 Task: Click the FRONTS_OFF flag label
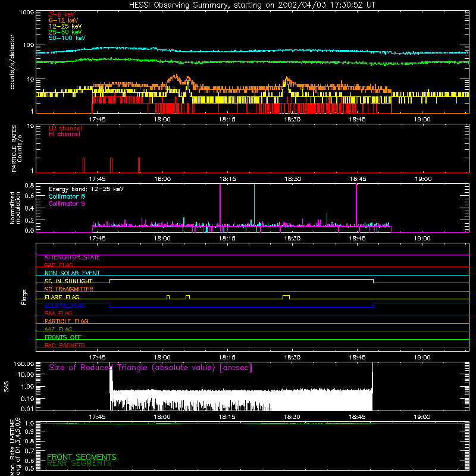click(63, 337)
